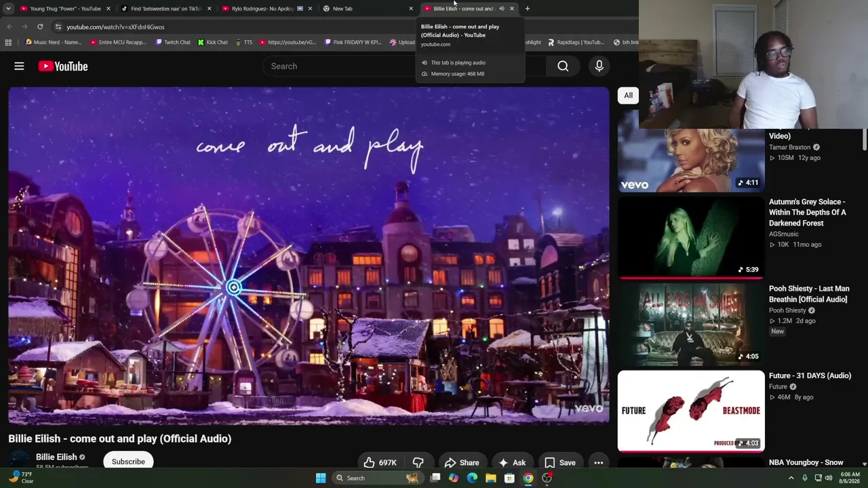Launch Copilot from taskbar
This screenshot has width=868, height=488.
[x=454, y=479]
